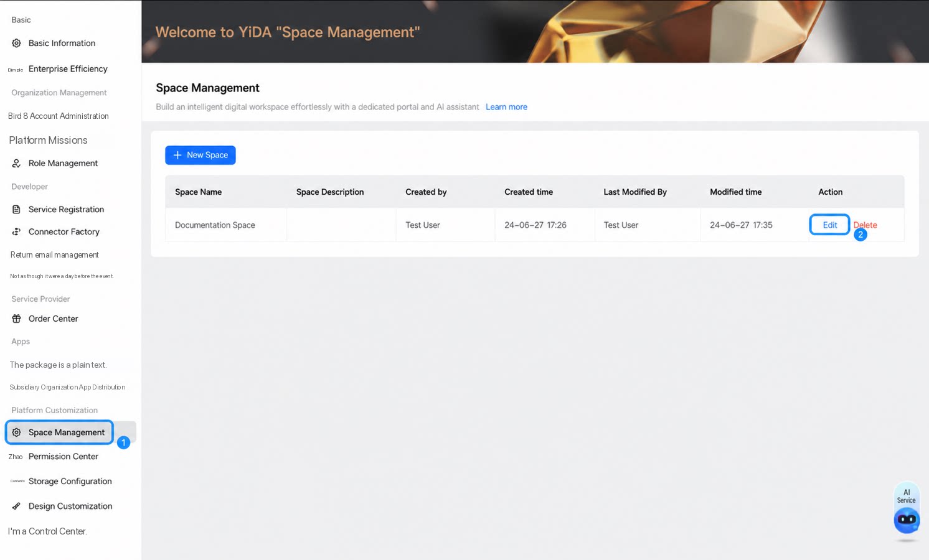This screenshot has height=560, width=929.
Task: Create a New Space
Action: tap(200, 155)
